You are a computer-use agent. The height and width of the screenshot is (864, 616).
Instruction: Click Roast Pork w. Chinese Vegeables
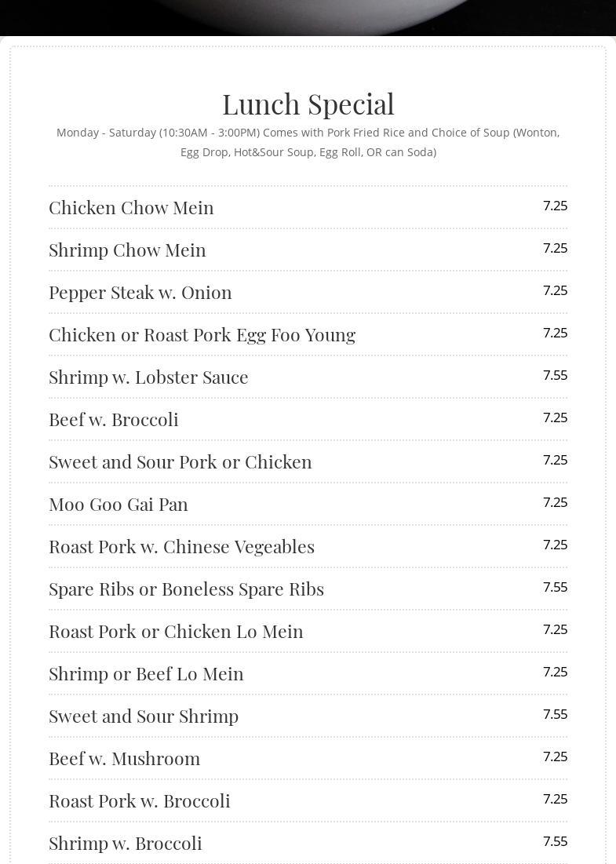pos(181,546)
